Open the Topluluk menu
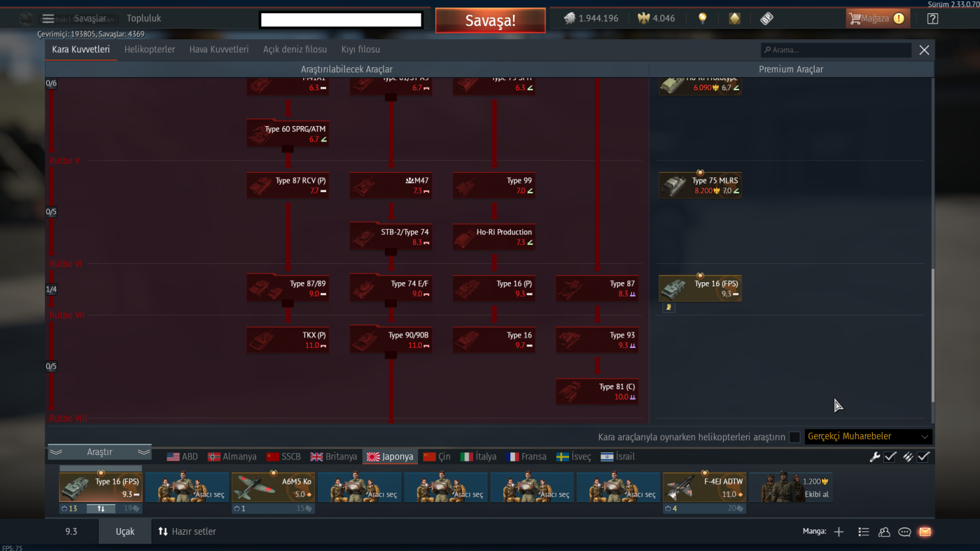Image resolution: width=980 pixels, height=551 pixels. coord(143,18)
